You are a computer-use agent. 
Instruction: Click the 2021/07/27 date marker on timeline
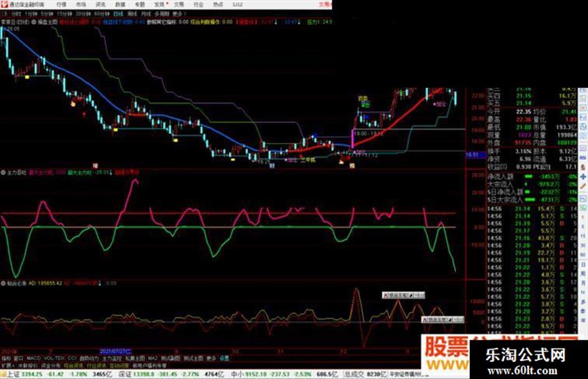coord(116,351)
